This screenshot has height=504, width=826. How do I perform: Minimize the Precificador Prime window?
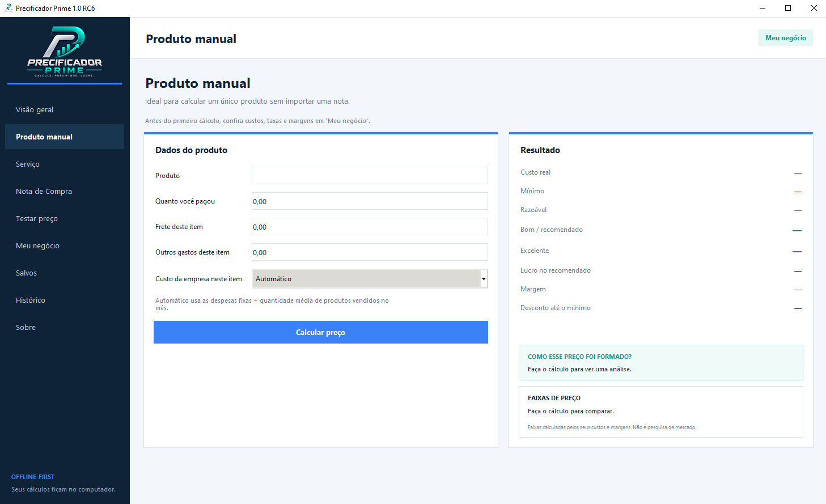click(x=763, y=8)
